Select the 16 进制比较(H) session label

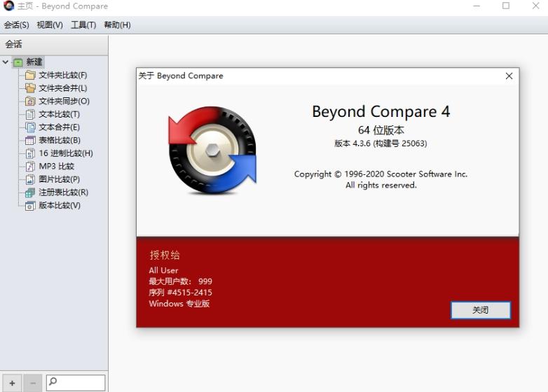pyautogui.click(x=66, y=153)
